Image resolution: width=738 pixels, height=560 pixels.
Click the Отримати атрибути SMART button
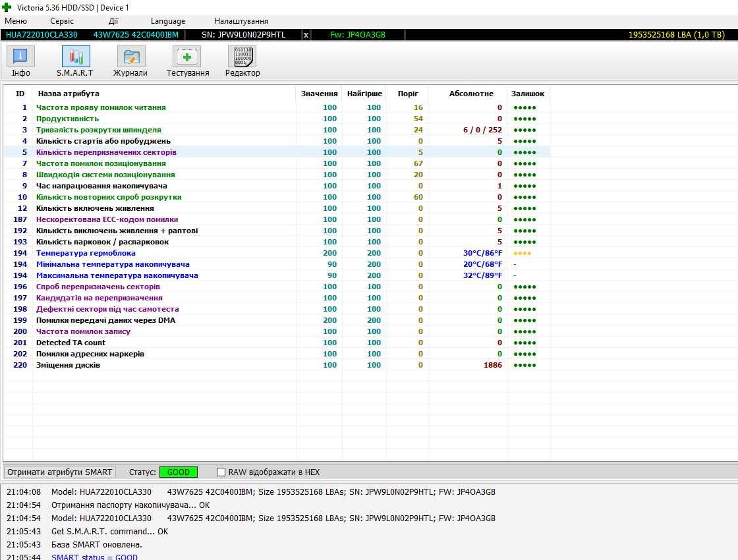pyautogui.click(x=60, y=472)
